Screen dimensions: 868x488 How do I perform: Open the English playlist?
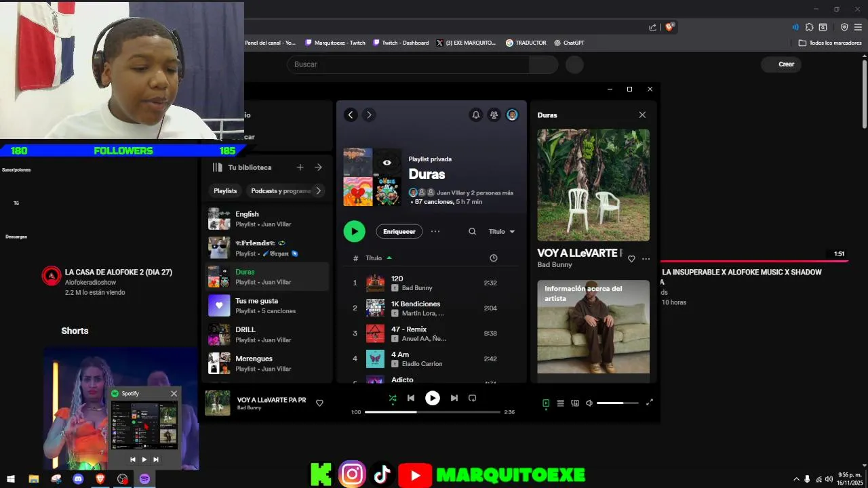267,219
